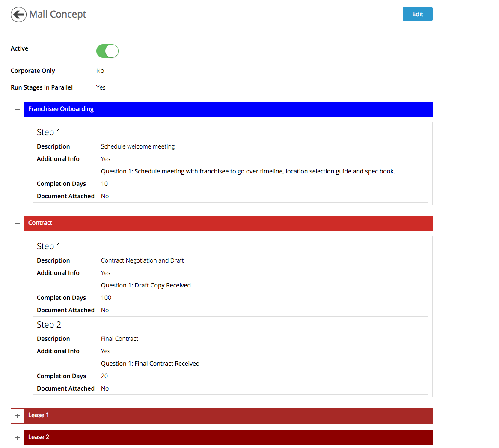499x448 pixels.
Task: Click the onboarding question about timeline and spec book
Action: tap(248, 171)
